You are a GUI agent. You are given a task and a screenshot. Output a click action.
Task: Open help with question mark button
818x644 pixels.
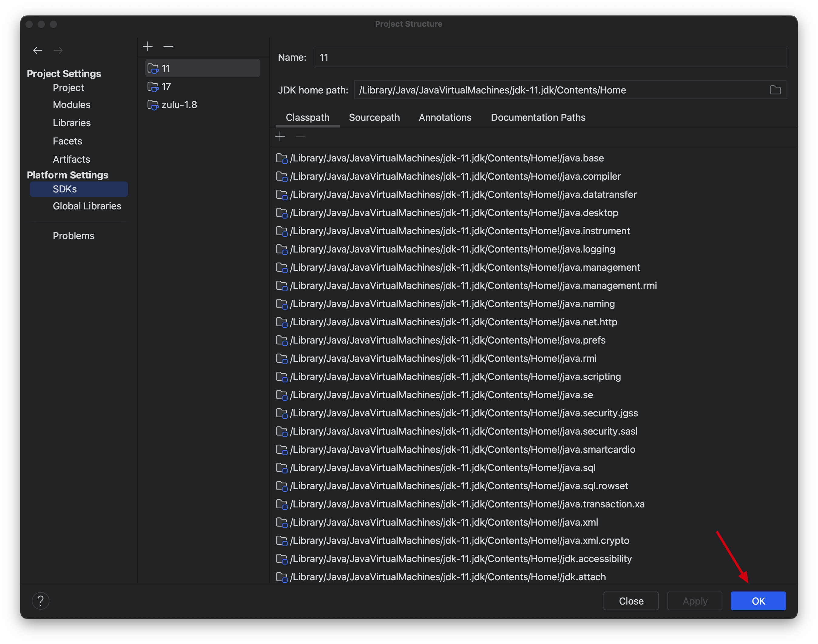point(41,601)
